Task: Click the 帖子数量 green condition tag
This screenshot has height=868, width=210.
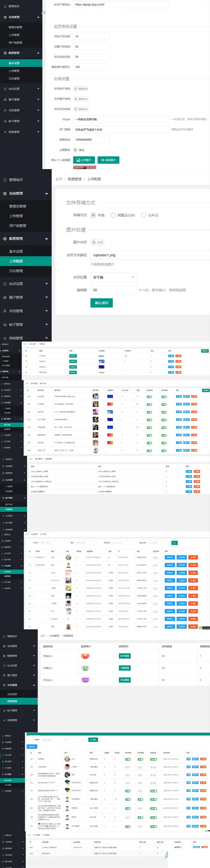Action: click(125, 656)
